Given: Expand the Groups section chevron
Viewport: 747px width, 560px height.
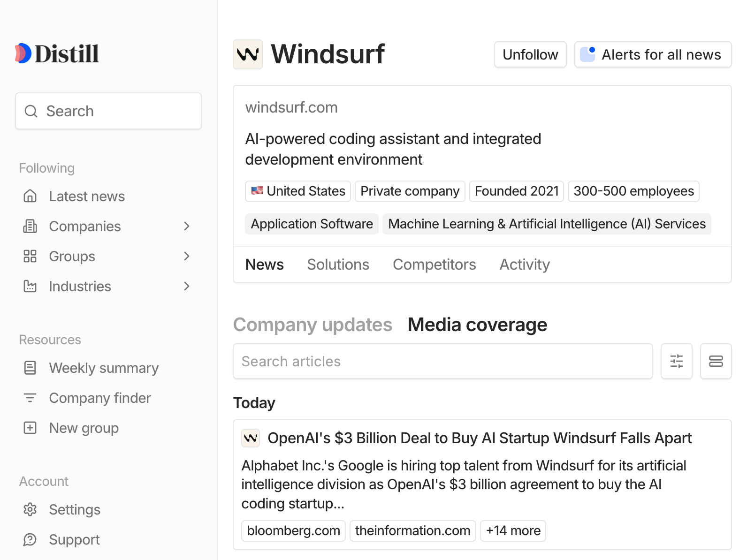Looking at the screenshot, I should 187,256.
